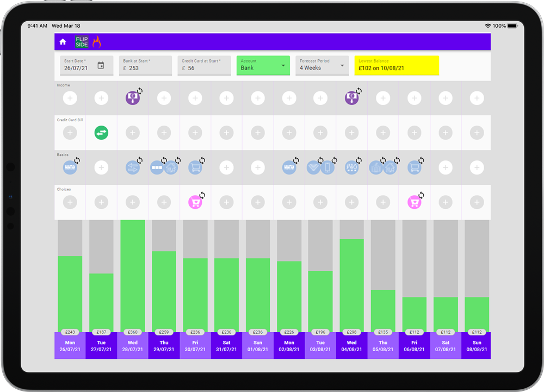544x392 pixels.
Task: Open the Wi-Fi broadband expense icon
Action: click(313, 167)
